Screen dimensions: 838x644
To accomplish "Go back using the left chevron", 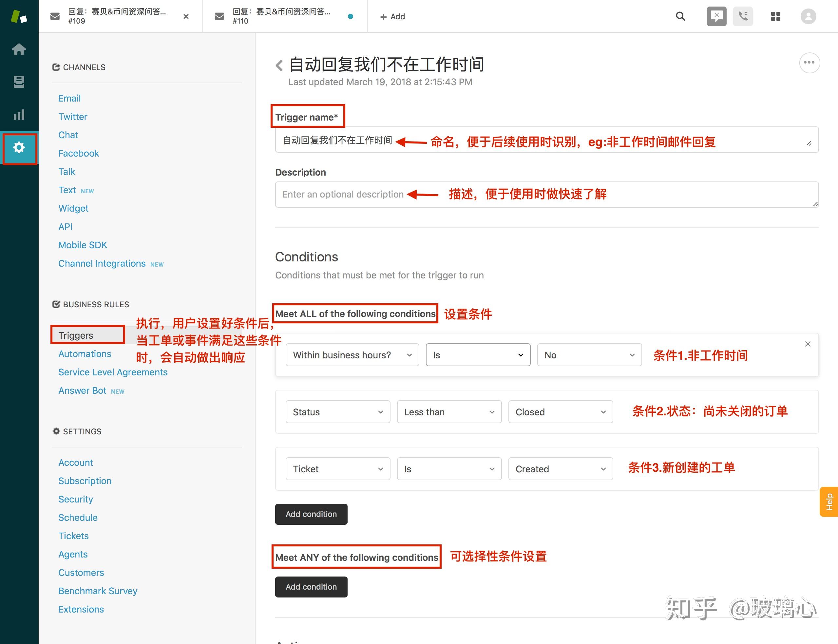I will coord(279,65).
